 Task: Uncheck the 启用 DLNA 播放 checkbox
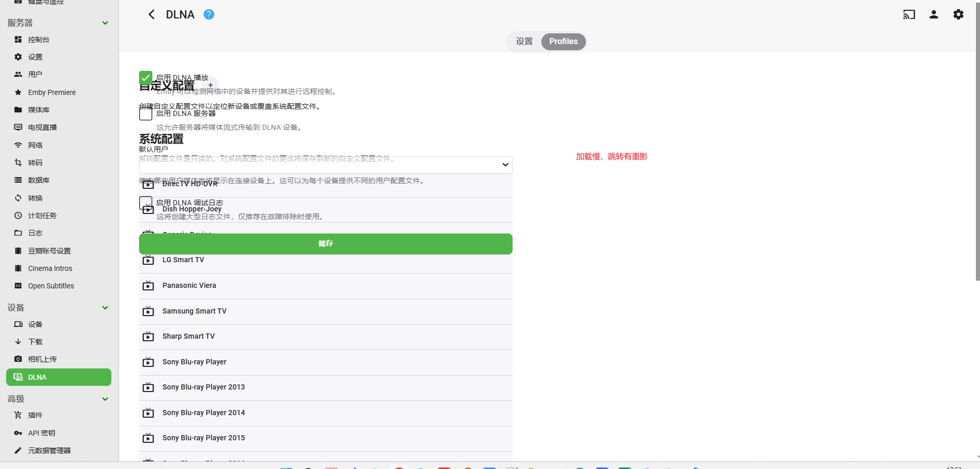pos(146,78)
